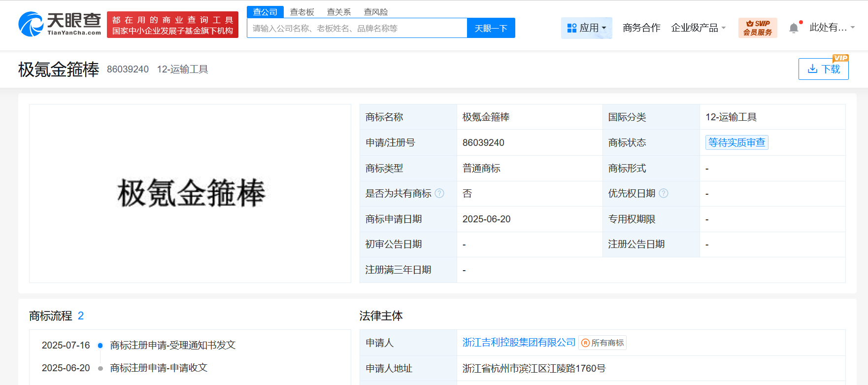Open 浙江吉利控股集团有限公司 company link

[519, 342]
